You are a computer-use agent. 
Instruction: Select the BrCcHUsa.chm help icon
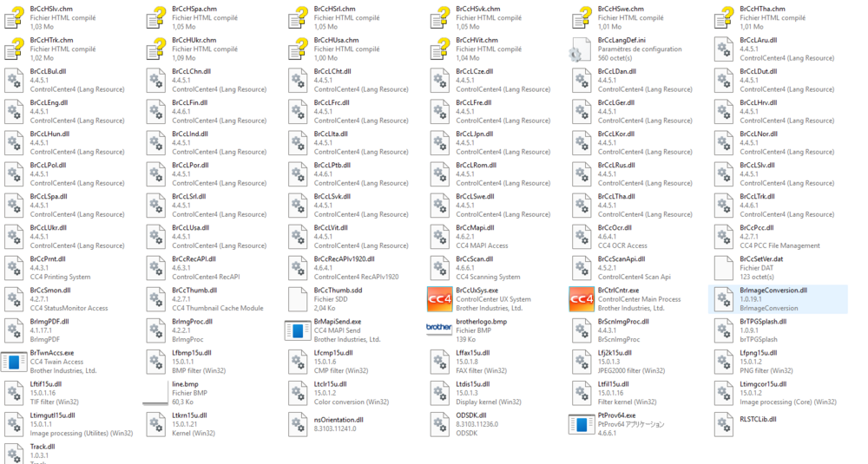298,49
